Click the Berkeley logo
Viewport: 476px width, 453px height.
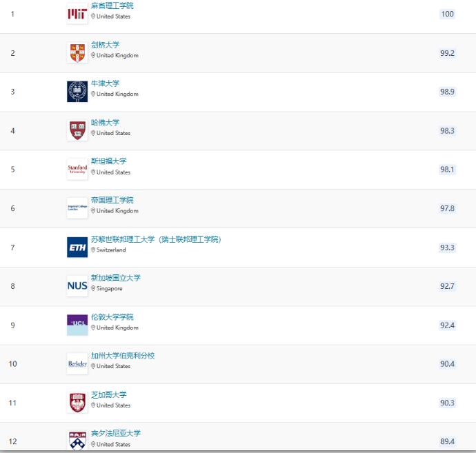coord(77,363)
